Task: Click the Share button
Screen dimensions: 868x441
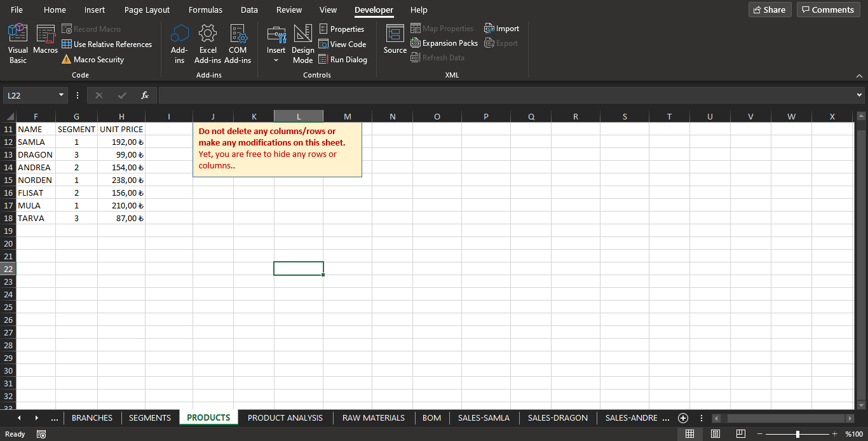Action: click(770, 10)
